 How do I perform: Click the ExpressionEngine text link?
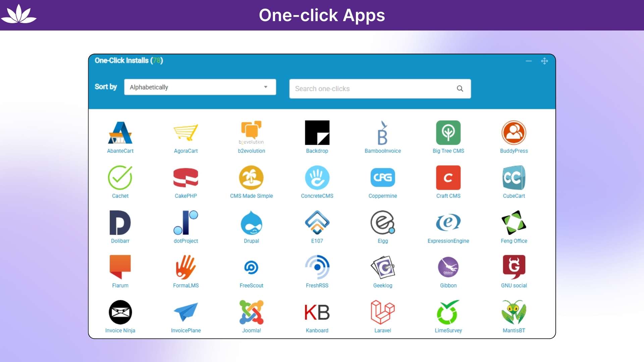(x=448, y=241)
